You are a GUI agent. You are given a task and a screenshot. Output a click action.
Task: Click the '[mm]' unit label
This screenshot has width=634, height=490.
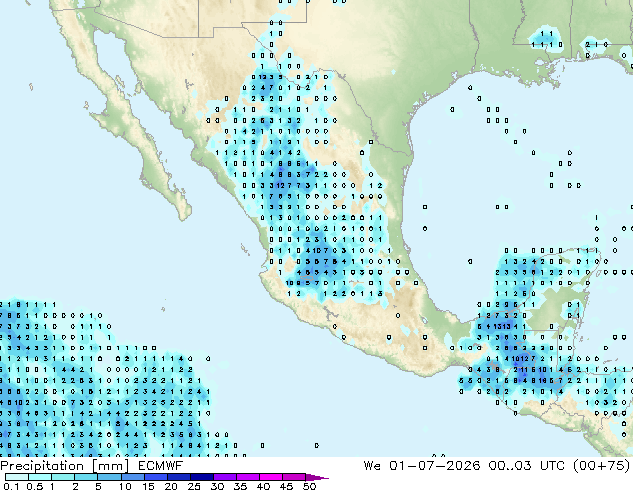111,466
